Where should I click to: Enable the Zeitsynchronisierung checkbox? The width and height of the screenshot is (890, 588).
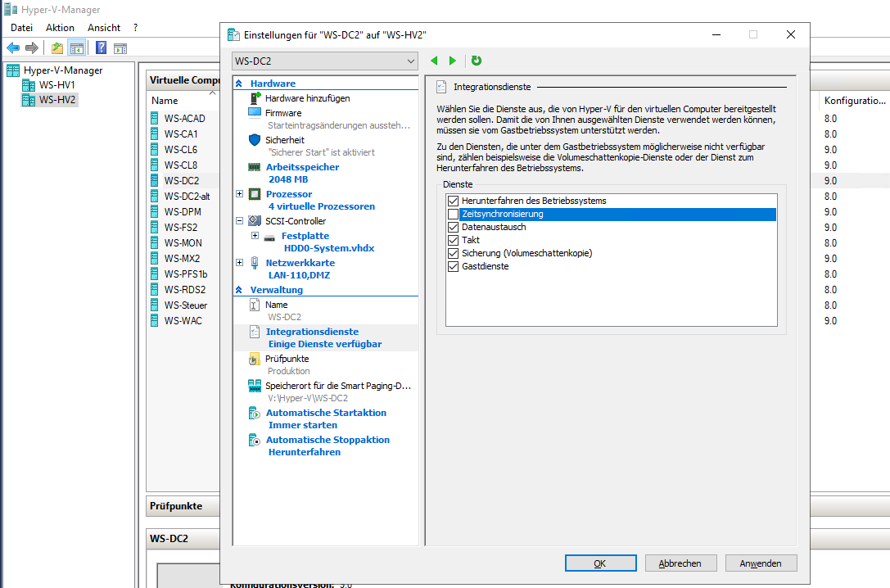pos(453,214)
